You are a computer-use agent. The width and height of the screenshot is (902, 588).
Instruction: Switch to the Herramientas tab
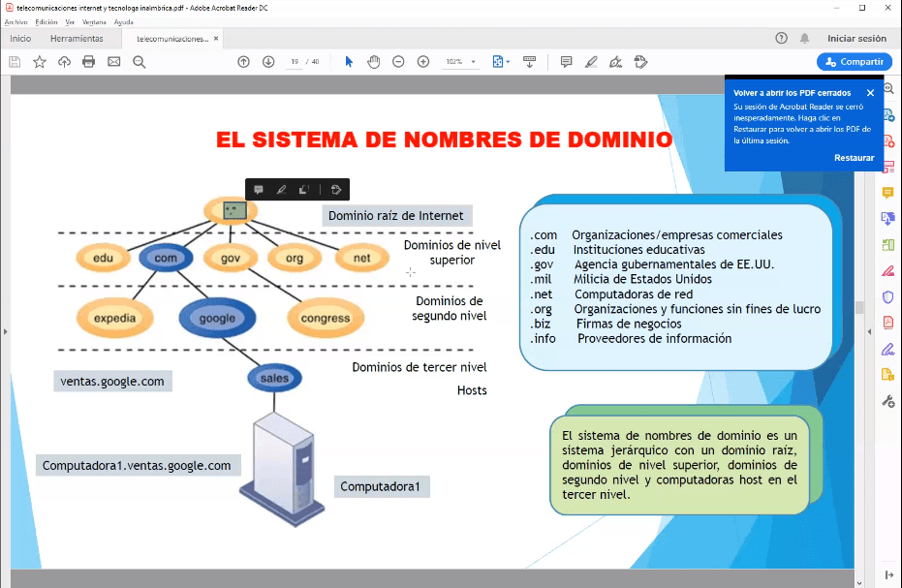77,39
